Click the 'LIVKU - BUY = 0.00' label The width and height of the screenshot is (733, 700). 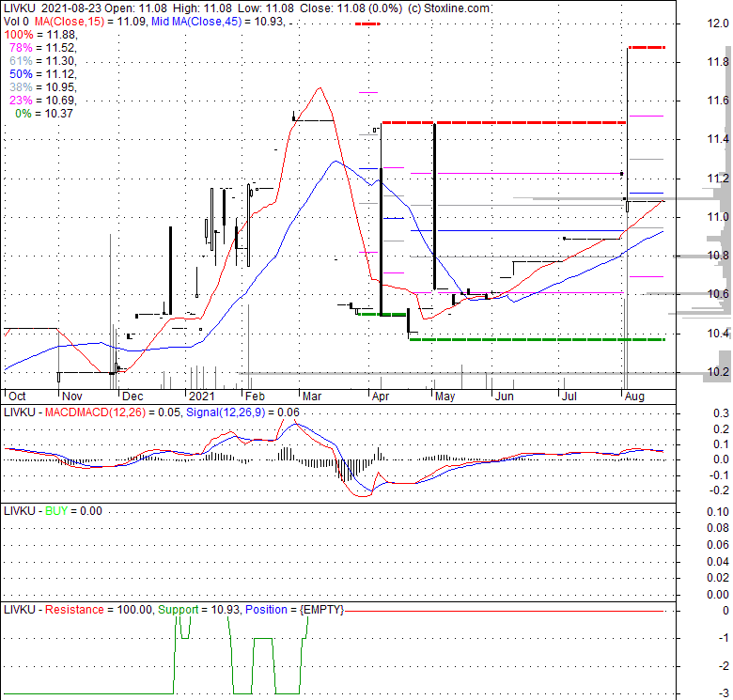click(53, 511)
